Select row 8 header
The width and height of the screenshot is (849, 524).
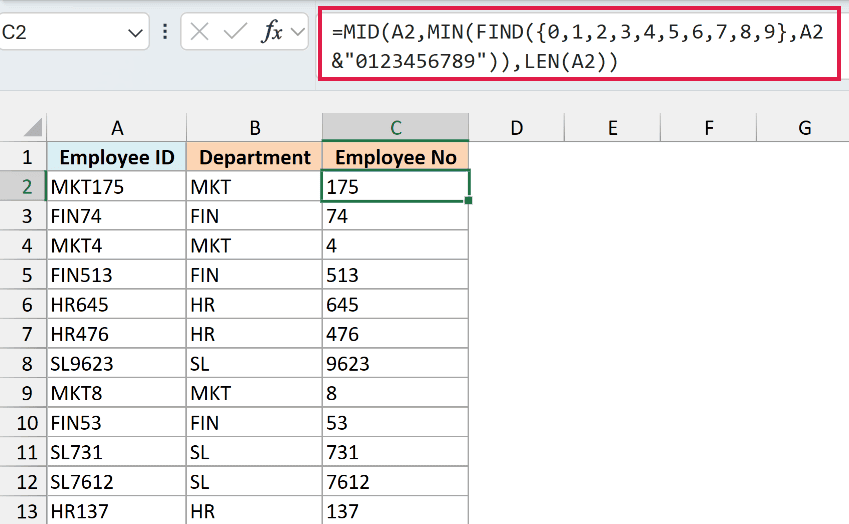tap(23, 364)
